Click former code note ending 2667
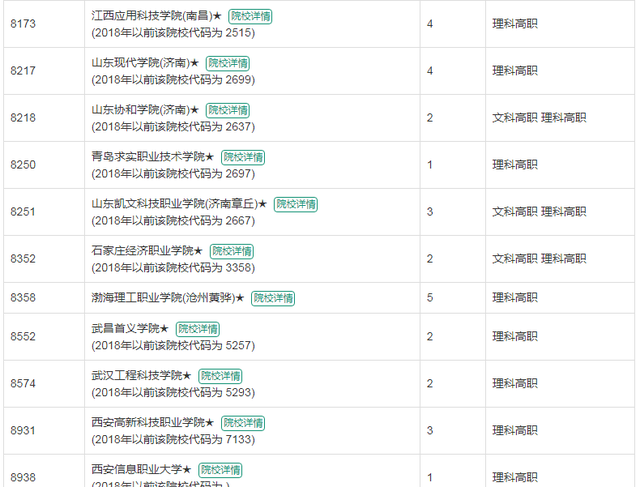 point(173,220)
